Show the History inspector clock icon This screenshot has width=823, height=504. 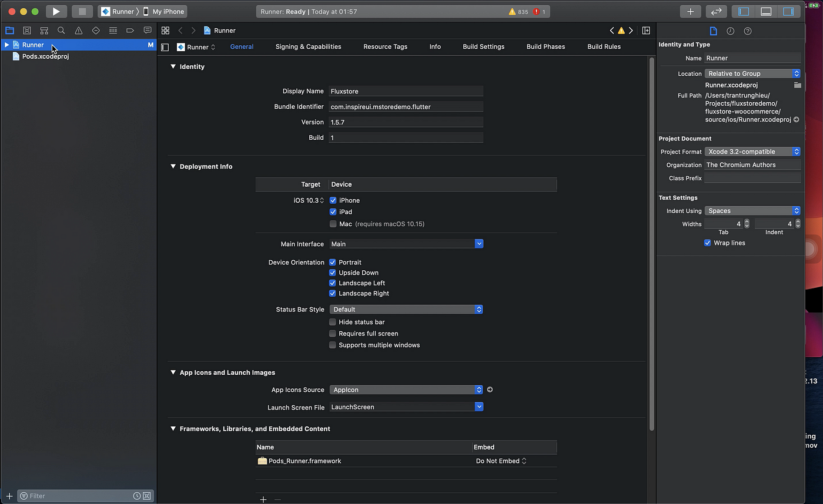[730, 31]
